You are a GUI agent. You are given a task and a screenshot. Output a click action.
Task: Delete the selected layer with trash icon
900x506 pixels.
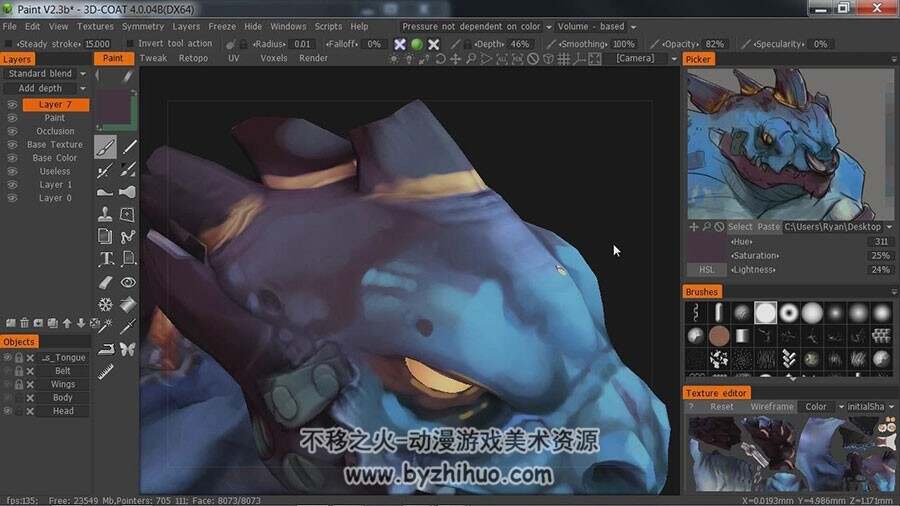pos(25,323)
